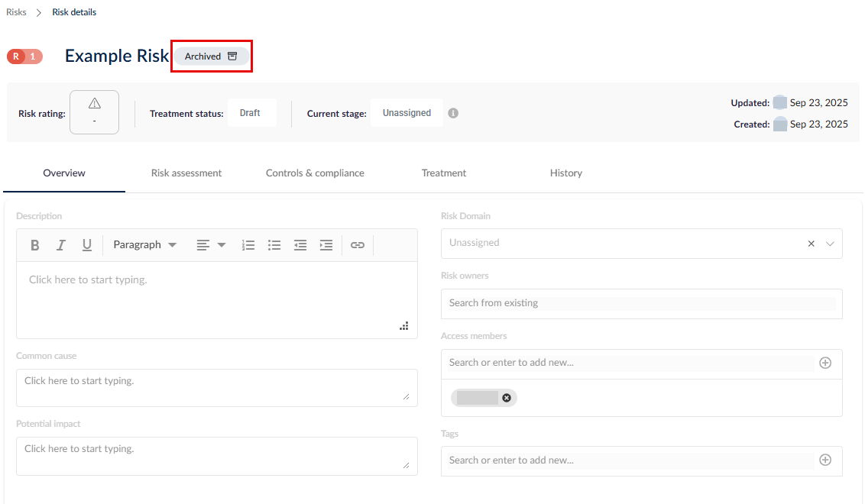This screenshot has width=865, height=504.
Task: Toggle bold formatting in Description editor
Action: (x=35, y=245)
